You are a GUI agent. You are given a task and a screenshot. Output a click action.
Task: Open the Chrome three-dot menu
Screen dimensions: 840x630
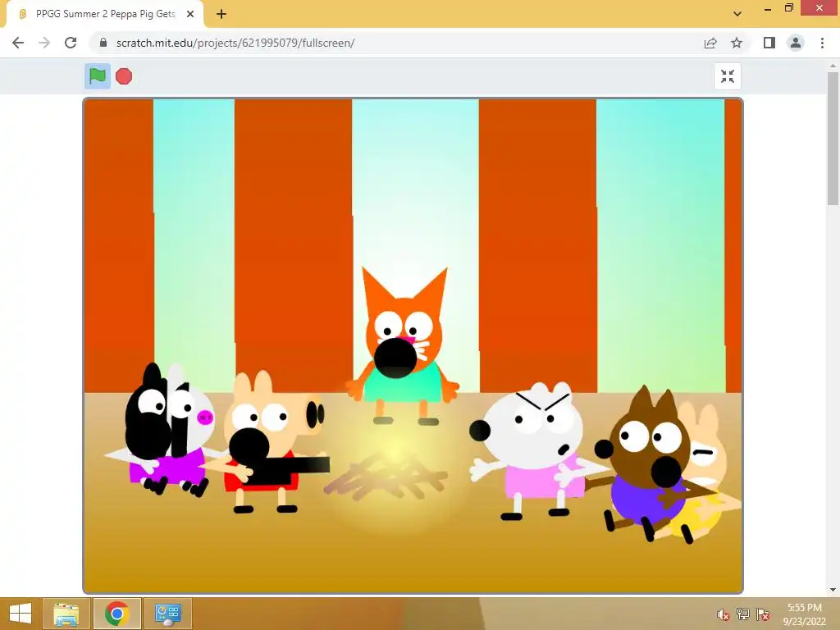tap(822, 43)
